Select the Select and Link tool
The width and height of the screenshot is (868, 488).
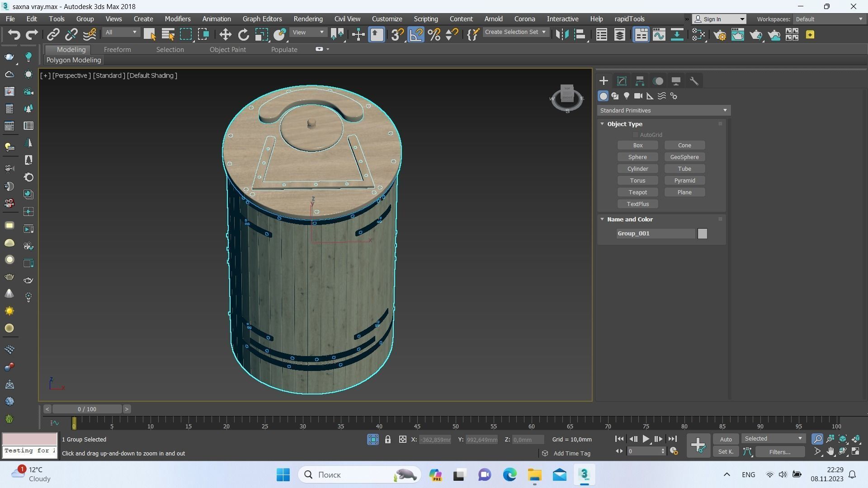pyautogui.click(x=53, y=34)
